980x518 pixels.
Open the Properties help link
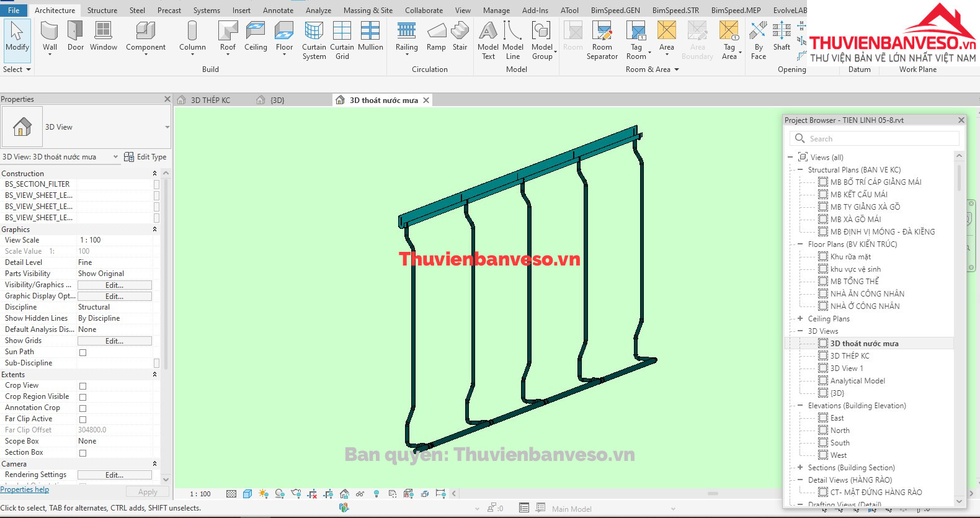click(25, 489)
